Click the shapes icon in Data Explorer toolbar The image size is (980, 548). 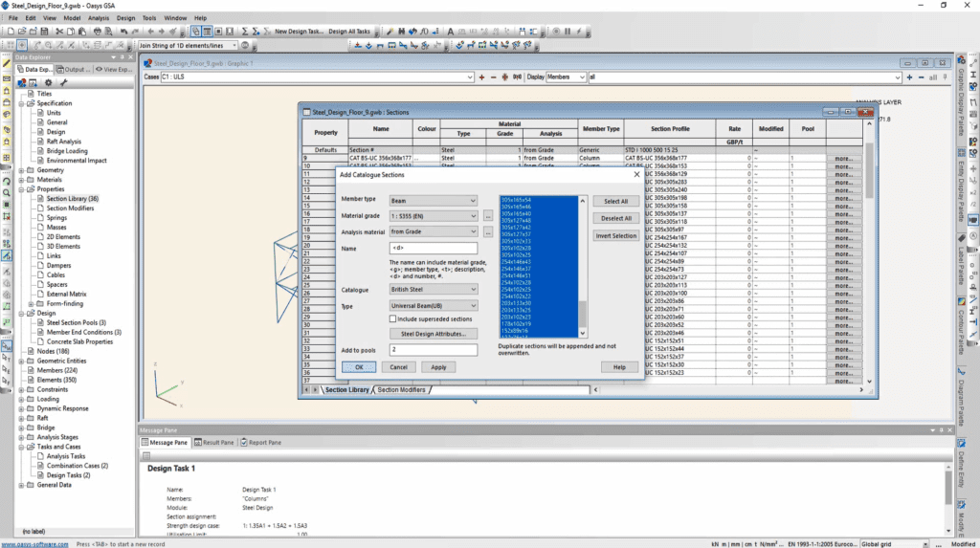coord(22,82)
